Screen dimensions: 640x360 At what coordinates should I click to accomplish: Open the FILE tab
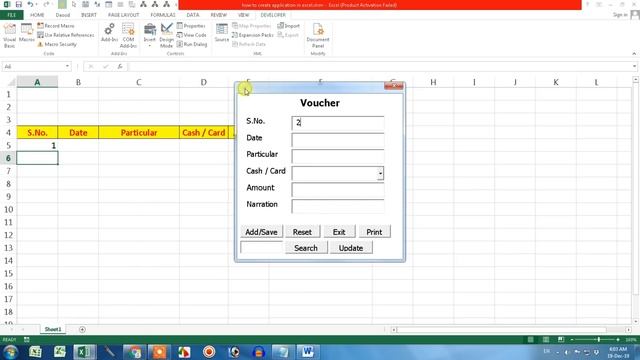tap(12, 15)
